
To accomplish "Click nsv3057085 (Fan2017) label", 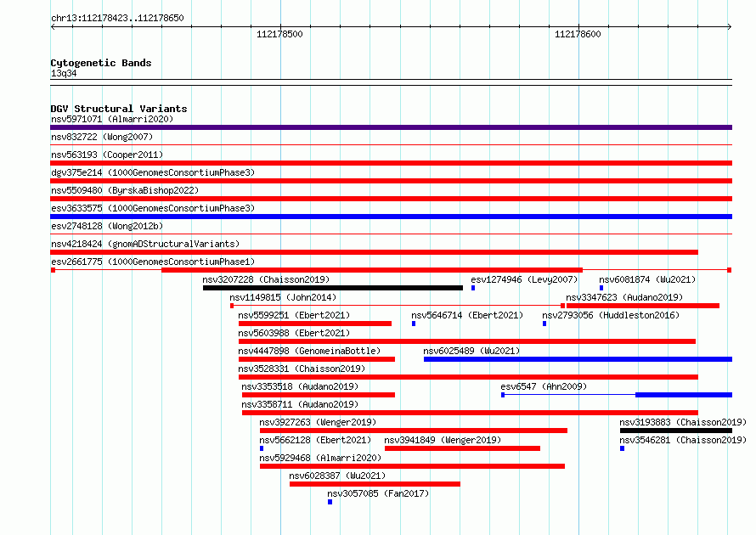I will [378, 493].
